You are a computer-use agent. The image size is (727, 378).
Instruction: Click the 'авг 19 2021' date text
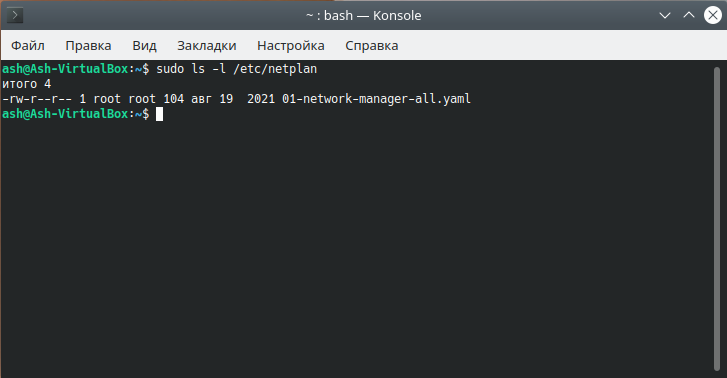pyautogui.click(x=233, y=99)
